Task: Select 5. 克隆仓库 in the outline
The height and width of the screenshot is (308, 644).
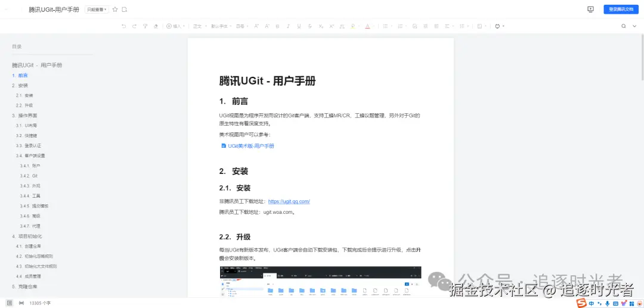Action: click(24, 287)
